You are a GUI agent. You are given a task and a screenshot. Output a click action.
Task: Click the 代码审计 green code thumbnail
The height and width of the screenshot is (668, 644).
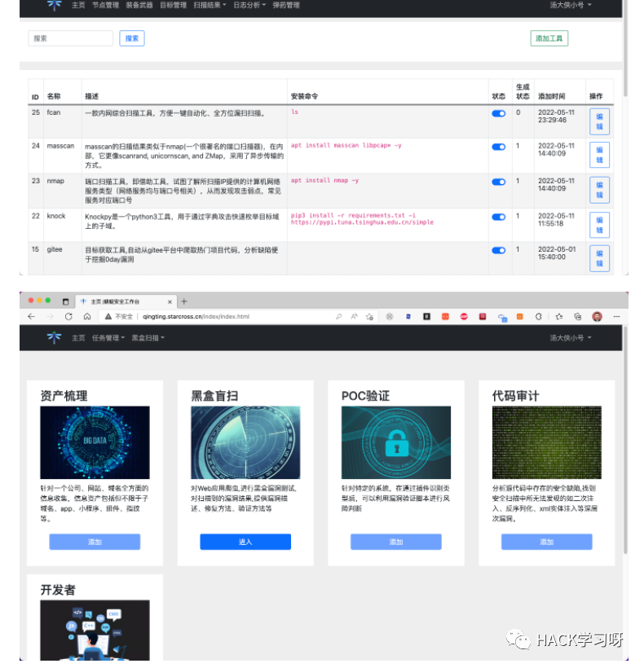click(547, 442)
